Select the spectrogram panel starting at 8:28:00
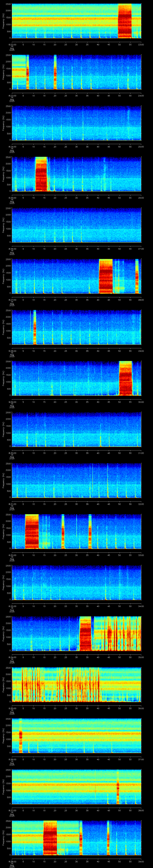 [76, 327]
